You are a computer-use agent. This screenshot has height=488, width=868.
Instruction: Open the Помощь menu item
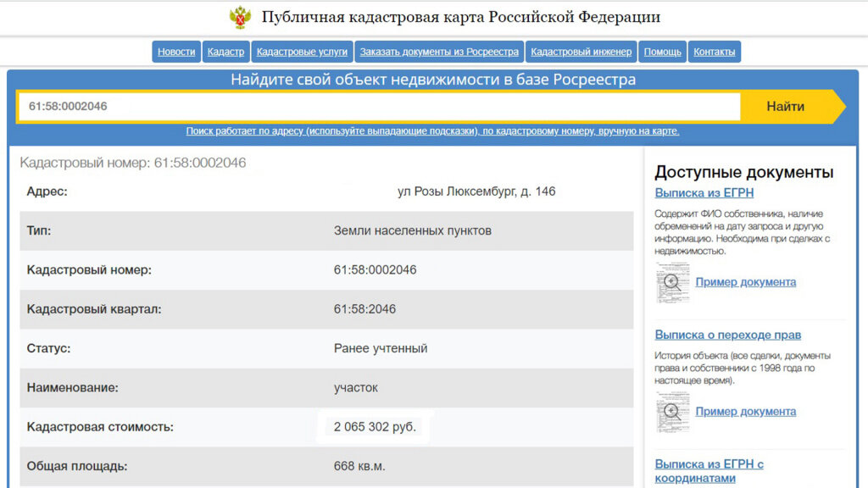pyautogui.click(x=662, y=52)
